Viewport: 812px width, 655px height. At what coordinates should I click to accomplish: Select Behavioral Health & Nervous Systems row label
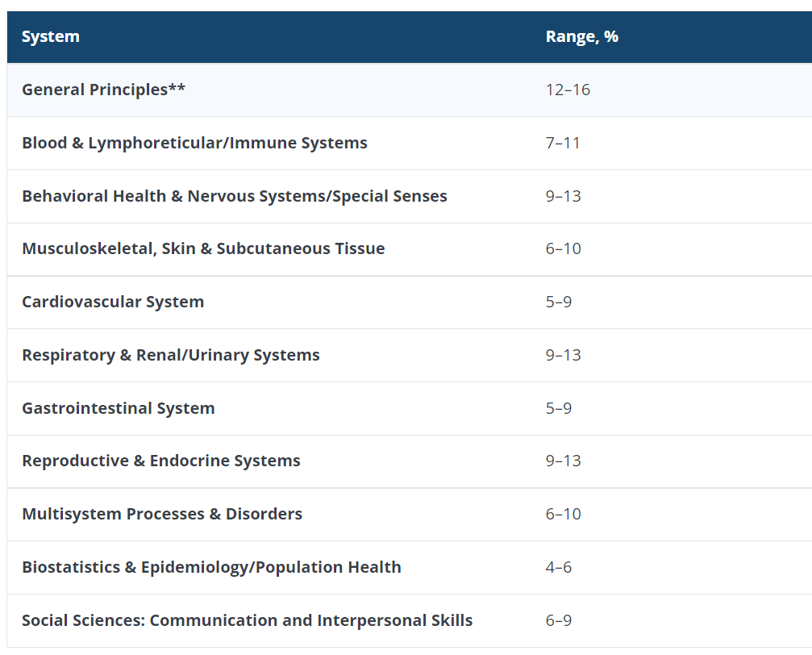(234, 196)
